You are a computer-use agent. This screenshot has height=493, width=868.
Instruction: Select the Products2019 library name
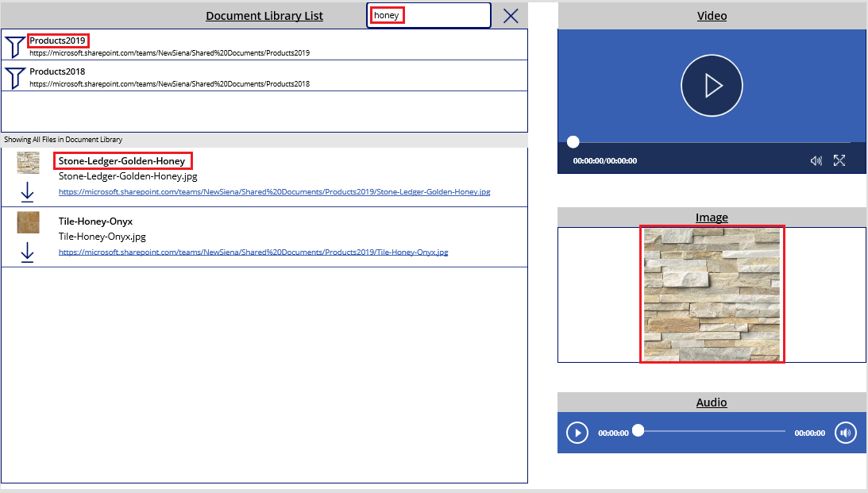[57, 40]
